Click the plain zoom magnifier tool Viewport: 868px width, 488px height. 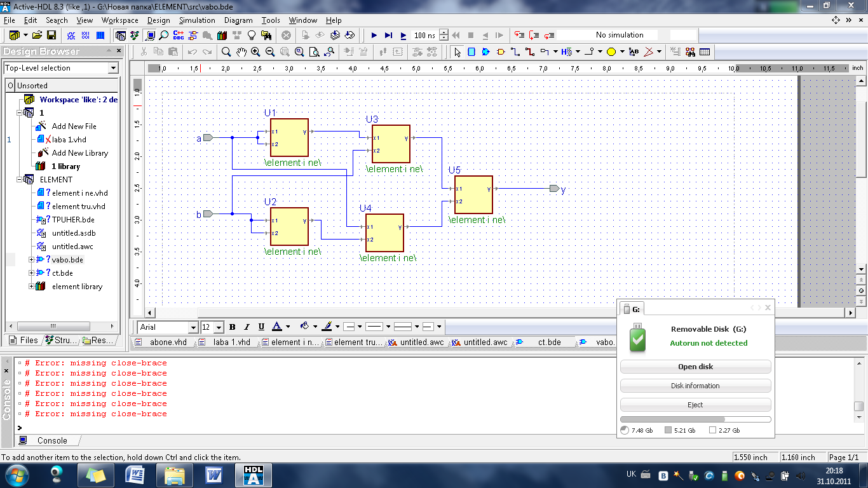(226, 51)
